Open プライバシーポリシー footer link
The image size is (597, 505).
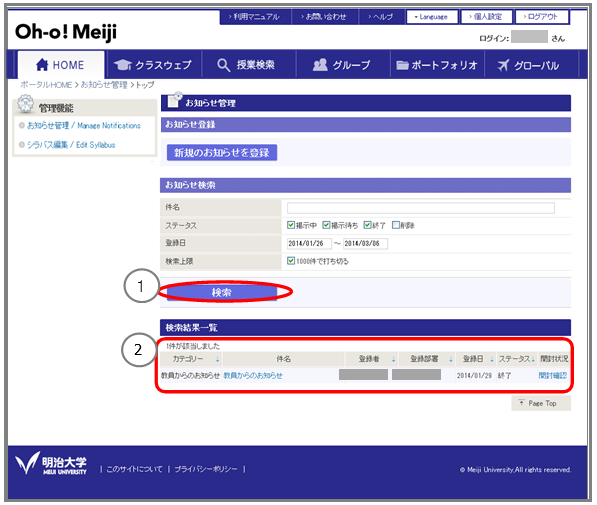coord(206,469)
